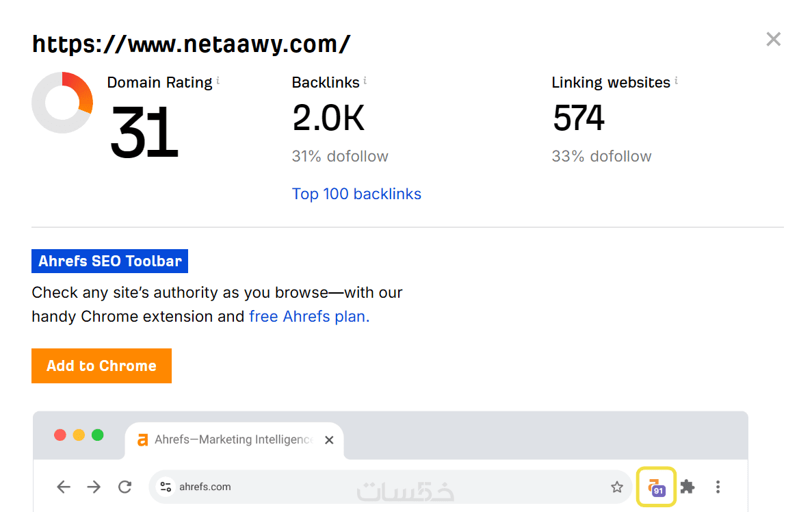Viewport: 812px width, 512px height.
Task: Reload the page with the refresh icon
Action: (x=125, y=487)
